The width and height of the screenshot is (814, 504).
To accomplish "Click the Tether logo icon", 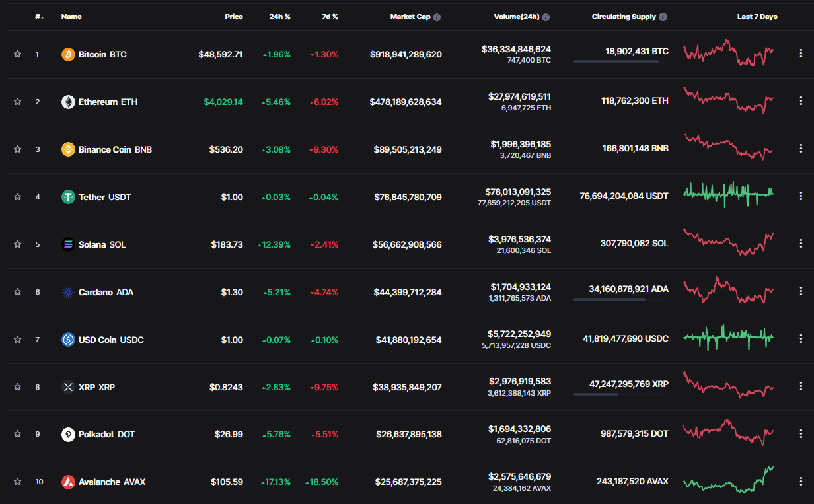I will (68, 197).
